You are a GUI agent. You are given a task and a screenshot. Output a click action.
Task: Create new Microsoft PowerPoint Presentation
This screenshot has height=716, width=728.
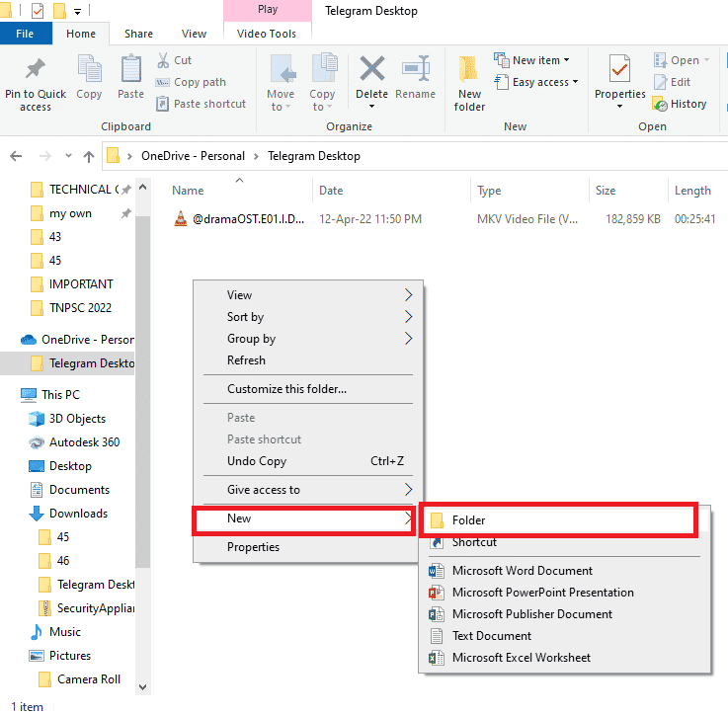tap(565, 592)
